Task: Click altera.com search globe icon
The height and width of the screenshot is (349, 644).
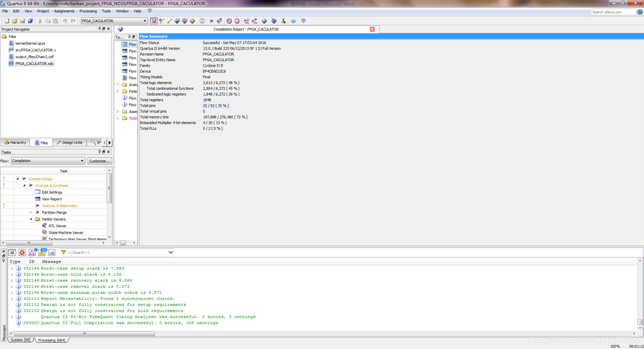Action: coord(640,12)
